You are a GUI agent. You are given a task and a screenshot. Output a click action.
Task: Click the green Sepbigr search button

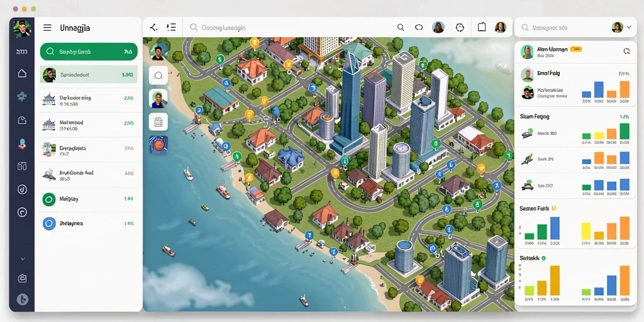[x=89, y=52]
